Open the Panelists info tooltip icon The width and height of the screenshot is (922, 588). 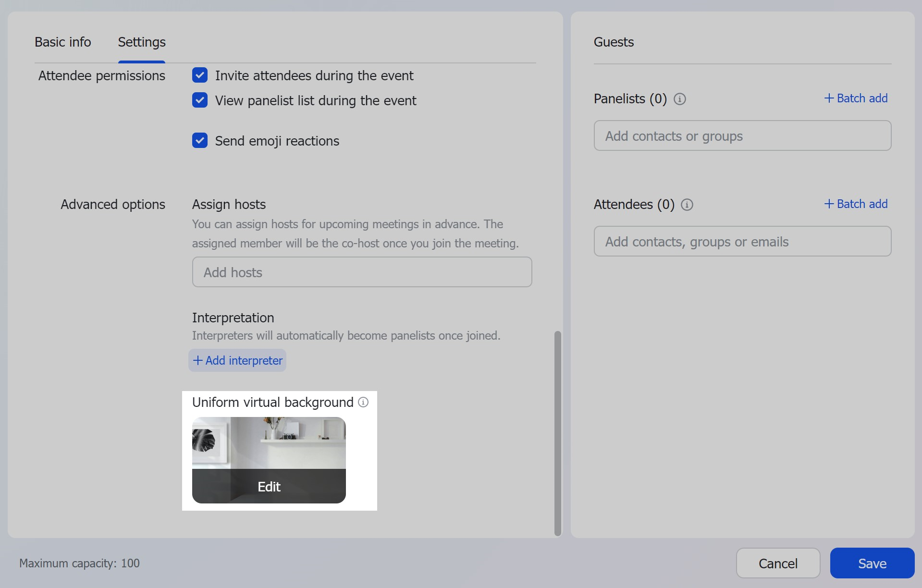[x=679, y=99]
